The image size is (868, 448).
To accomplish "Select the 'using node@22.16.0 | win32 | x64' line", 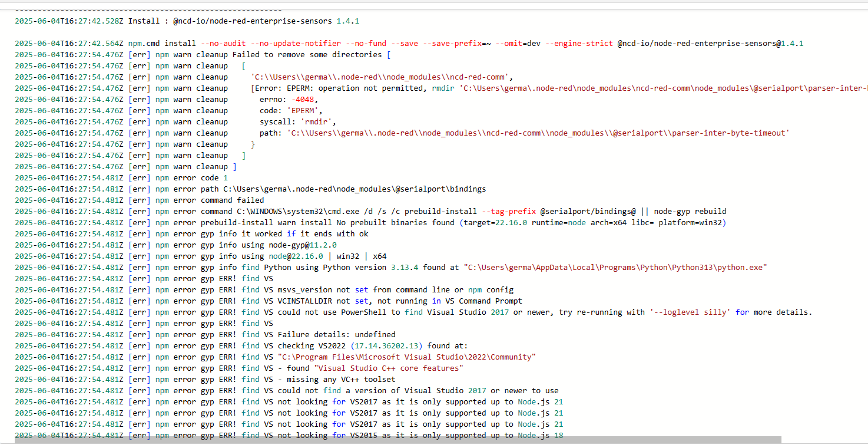I will (x=314, y=256).
